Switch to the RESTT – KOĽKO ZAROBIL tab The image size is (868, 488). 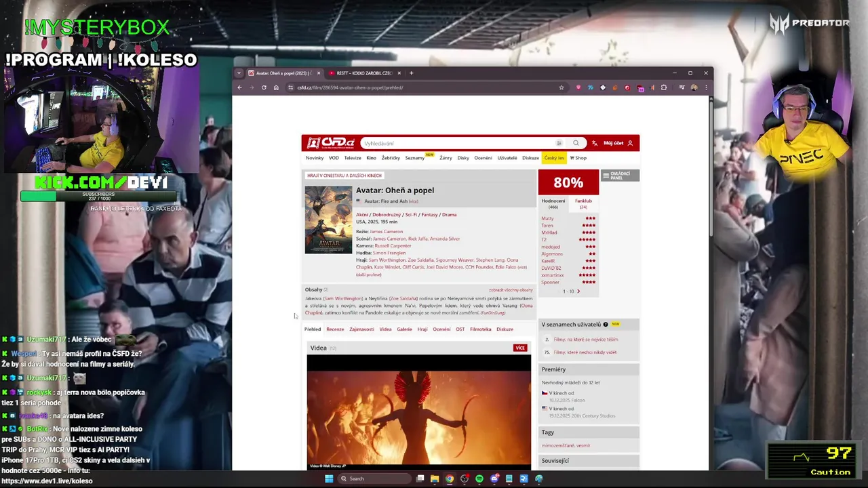click(363, 73)
